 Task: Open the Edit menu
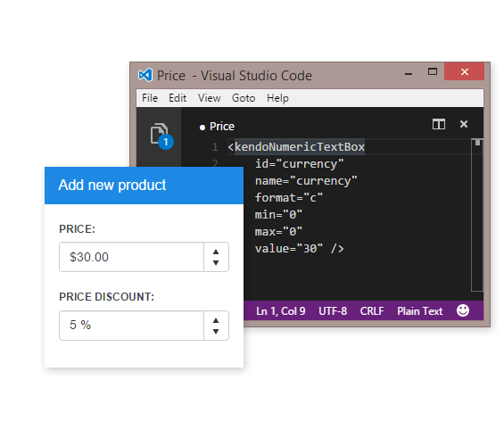(x=178, y=98)
